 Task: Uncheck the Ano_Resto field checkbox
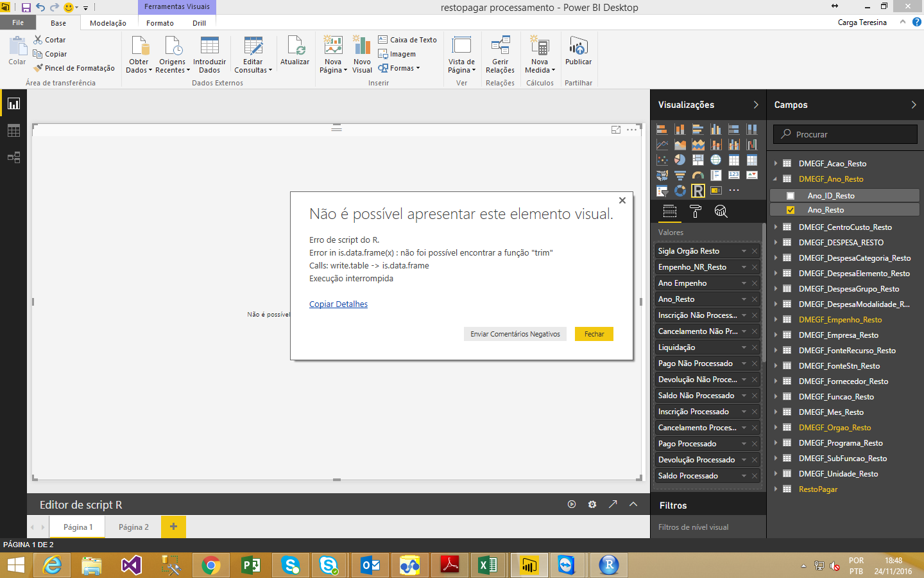(x=791, y=210)
